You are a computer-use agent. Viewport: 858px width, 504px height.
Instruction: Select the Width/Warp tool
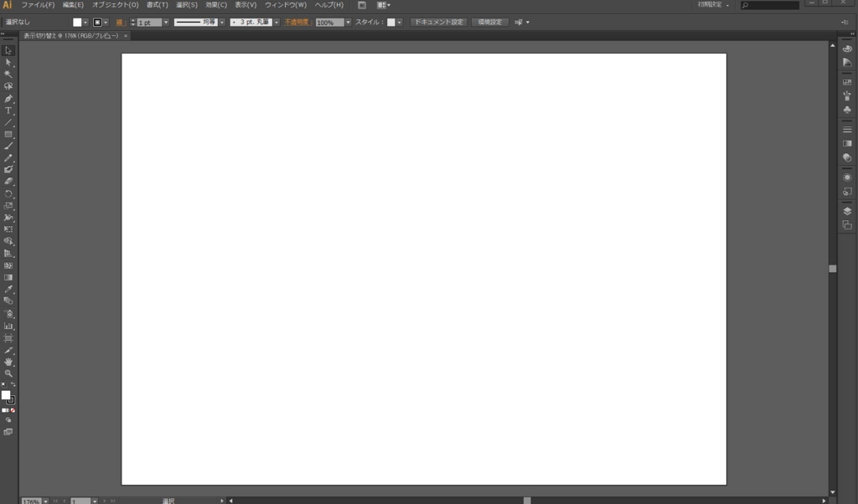[x=8, y=218]
